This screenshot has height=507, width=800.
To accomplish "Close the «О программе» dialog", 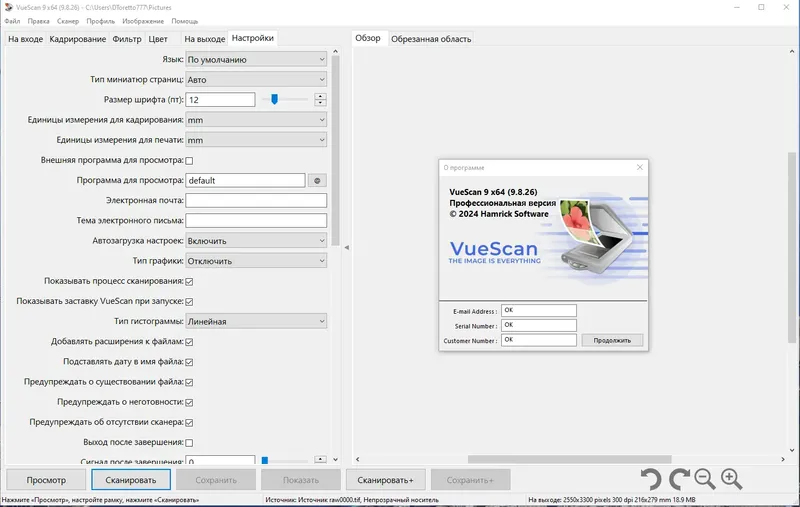I will [x=640, y=167].
